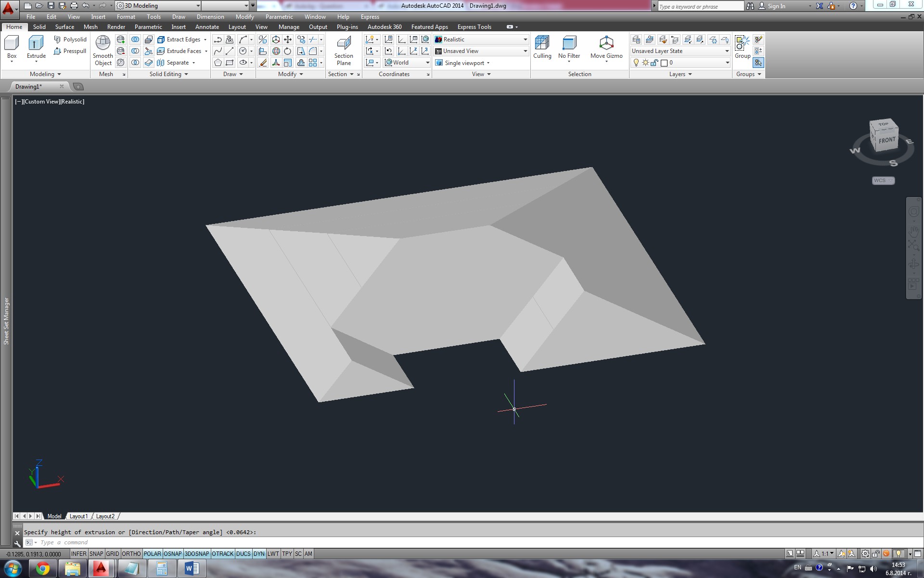Open the WCS dropdown below ViewCube
Image resolution: width=924 pixels, height=578 pixels.
[883, 181]
